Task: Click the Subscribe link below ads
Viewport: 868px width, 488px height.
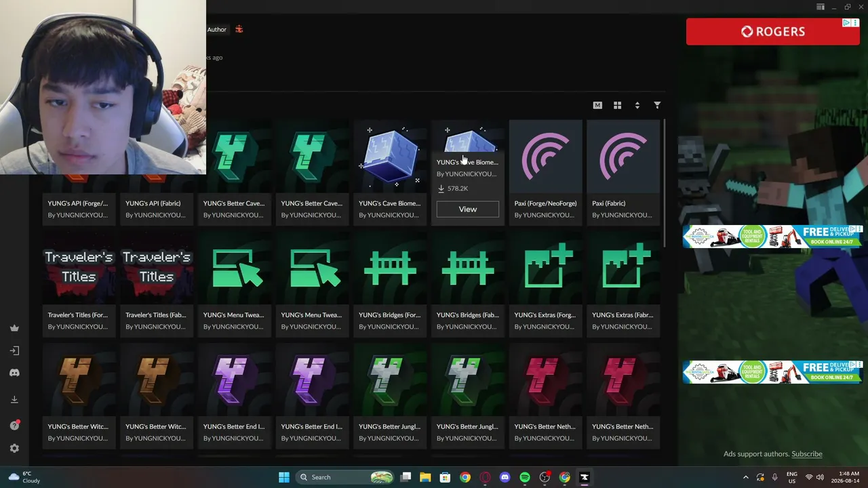Action: click(x=807, y=454)
